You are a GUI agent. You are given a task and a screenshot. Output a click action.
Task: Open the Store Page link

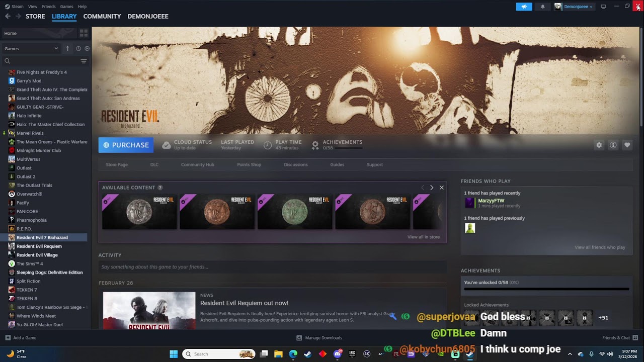tap(117, 164)
